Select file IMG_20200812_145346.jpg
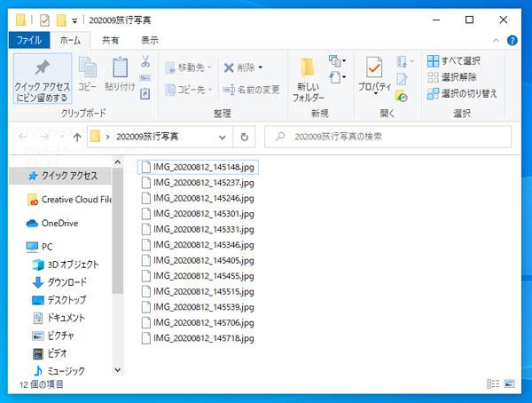 [198, 245]
